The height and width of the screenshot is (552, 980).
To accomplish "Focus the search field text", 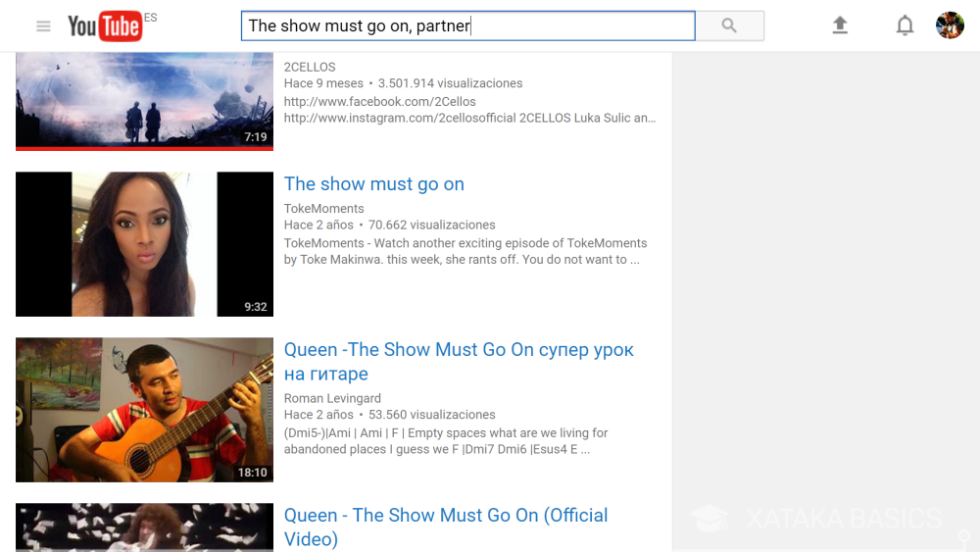I will coord(468,25).
